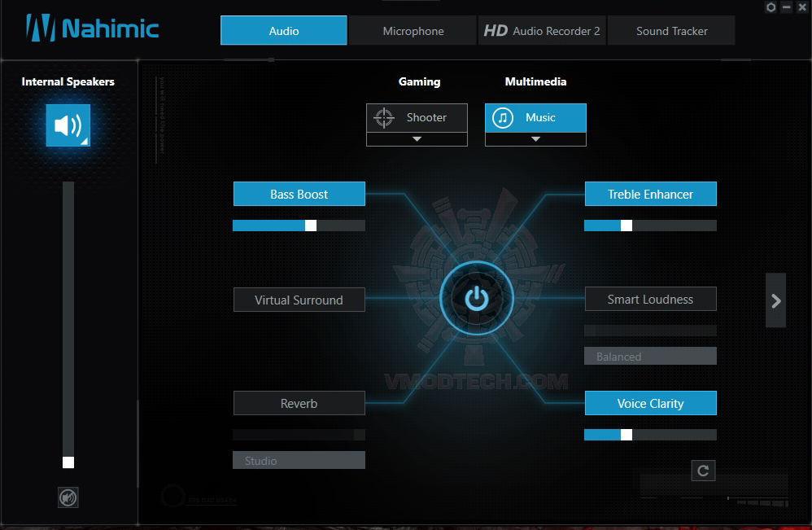Click the Internal Speakers volume slider
The image size is (812, 530).
coord(68,325)
